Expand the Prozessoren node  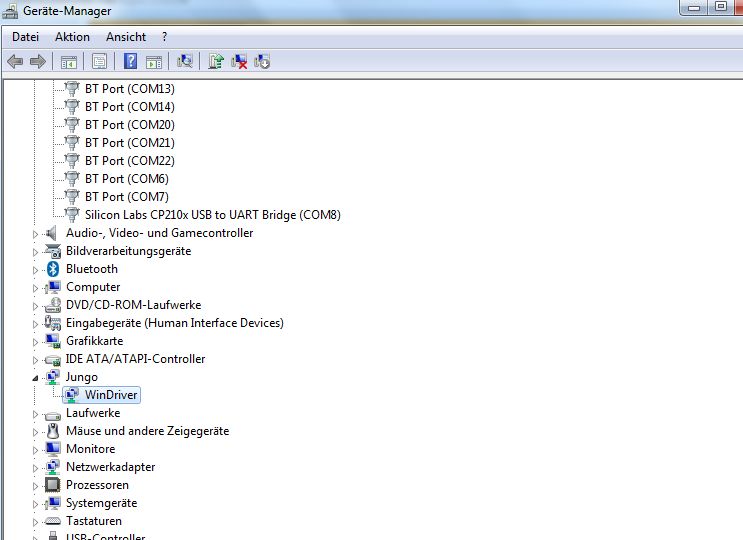click(35, 486)
